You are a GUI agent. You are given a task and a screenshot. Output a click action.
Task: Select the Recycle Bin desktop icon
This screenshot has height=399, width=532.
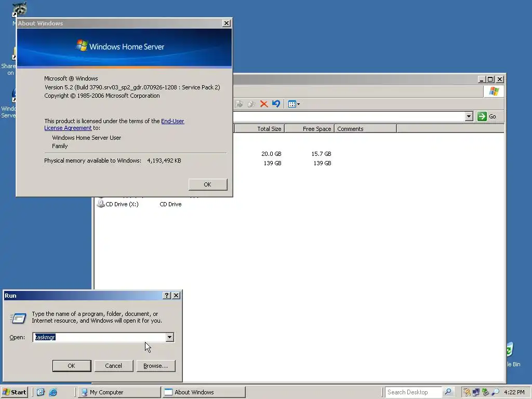pos(513,355)
